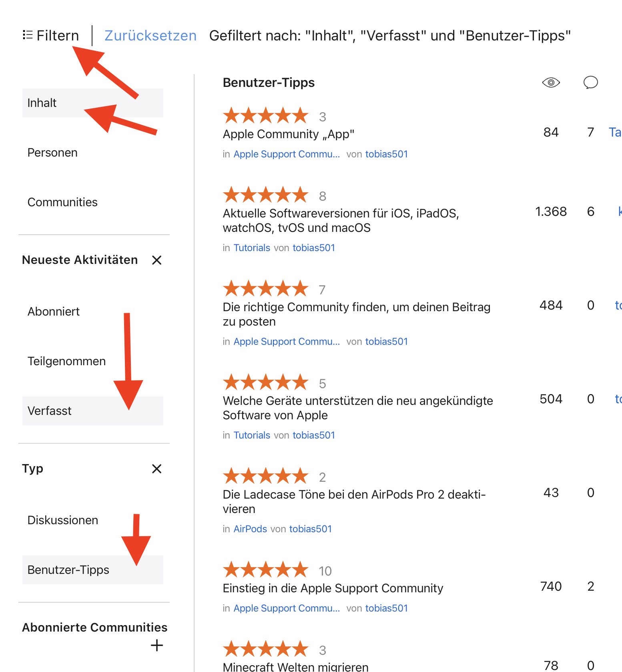The height and width of the screenshot is (672, 622).
Task: Click the replies speech bubble icon
Action: click(590, 82)
